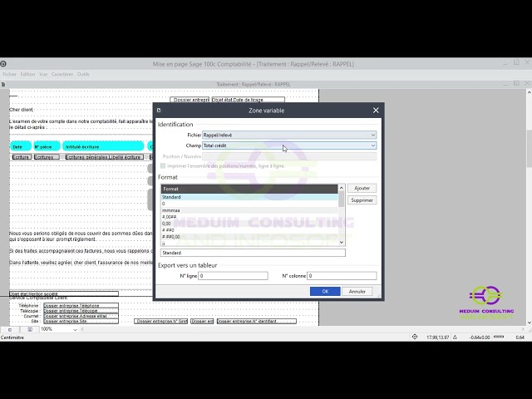The width and height of the screenshot is (532, 399).
Task: Open the Fichier menu
Action: tap(9, 74)
